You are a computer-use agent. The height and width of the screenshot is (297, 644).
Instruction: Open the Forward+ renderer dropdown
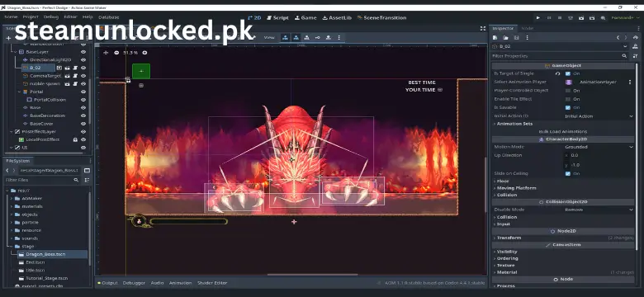[625, 17]
